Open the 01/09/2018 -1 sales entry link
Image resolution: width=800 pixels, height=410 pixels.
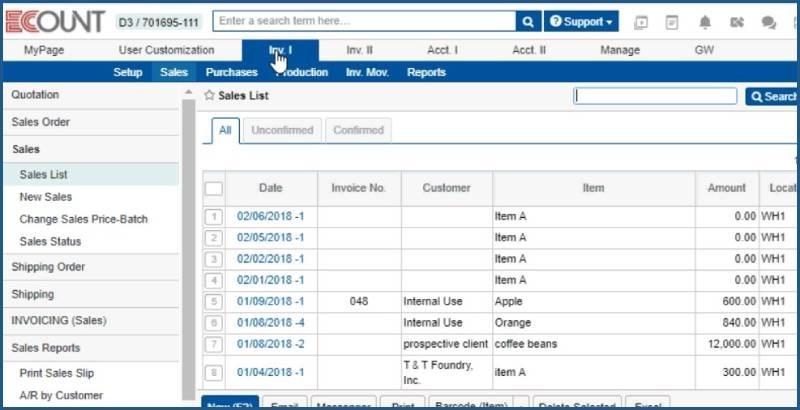[270, 301]
